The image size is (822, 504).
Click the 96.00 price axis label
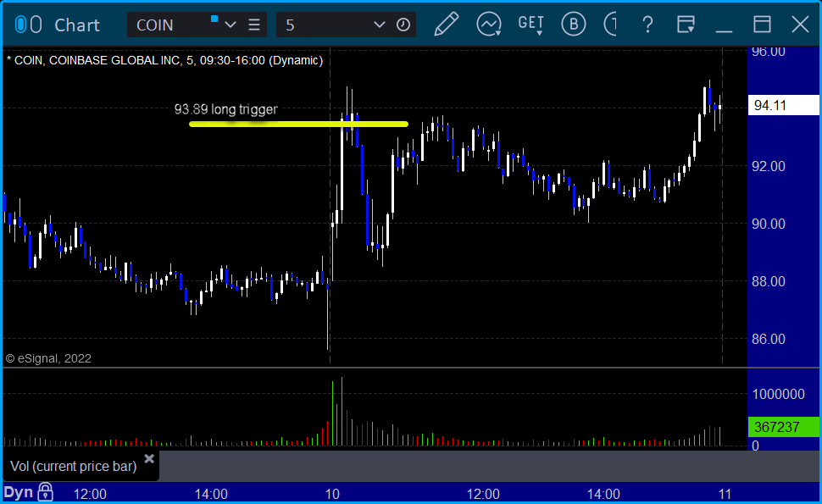768,52
